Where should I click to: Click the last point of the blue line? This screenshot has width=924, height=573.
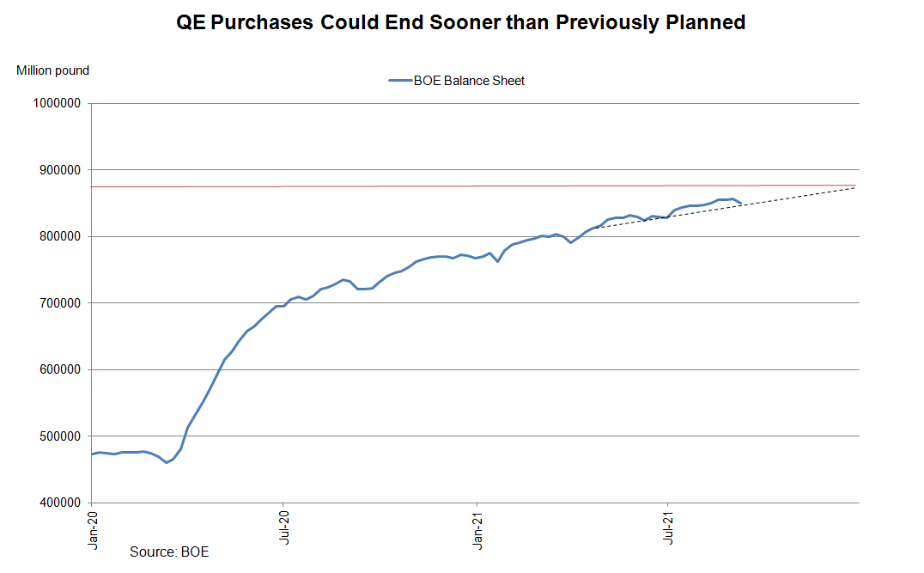(x=740, y=204)
